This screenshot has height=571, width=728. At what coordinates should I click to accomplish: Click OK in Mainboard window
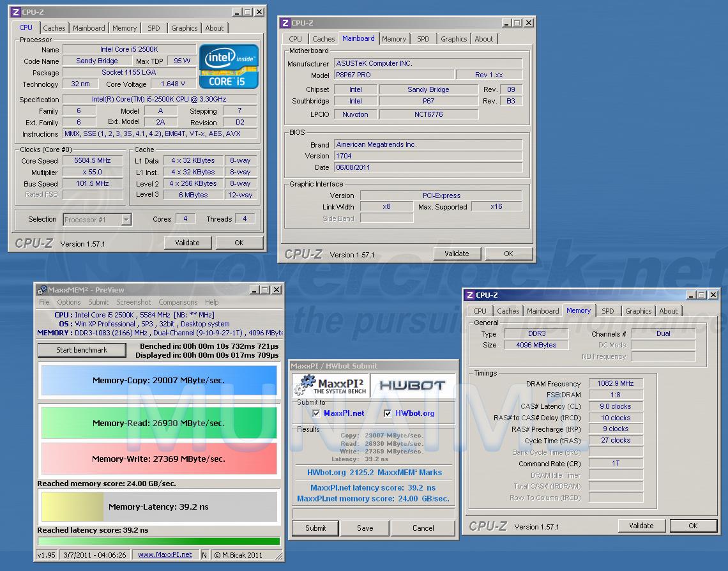click(x=509, y=254)
